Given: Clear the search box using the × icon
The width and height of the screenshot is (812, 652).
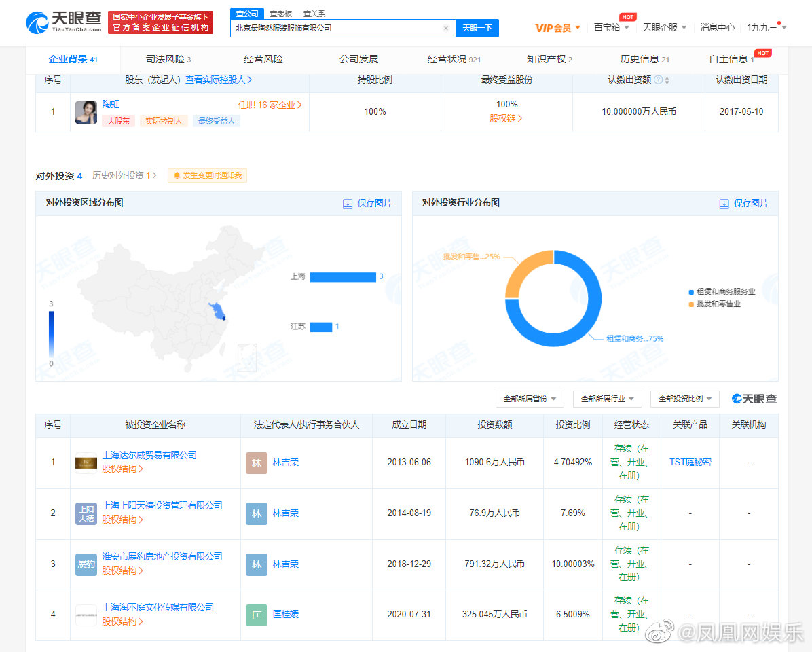Looking at the screenshot, I should [x=446, y=28].
